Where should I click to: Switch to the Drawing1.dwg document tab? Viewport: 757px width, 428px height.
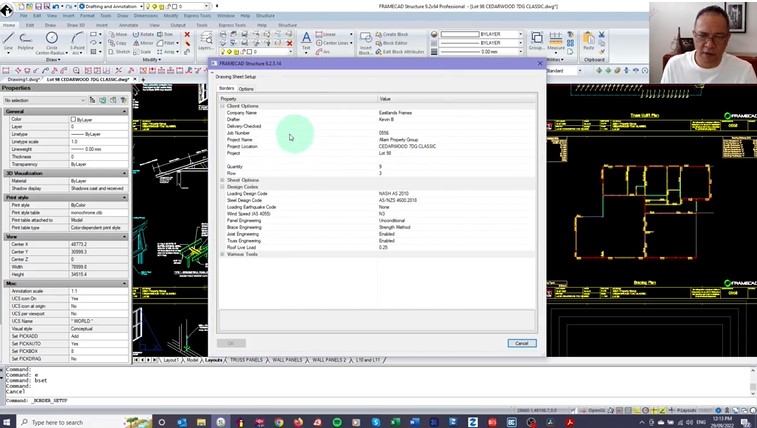[x=23, y=79]
